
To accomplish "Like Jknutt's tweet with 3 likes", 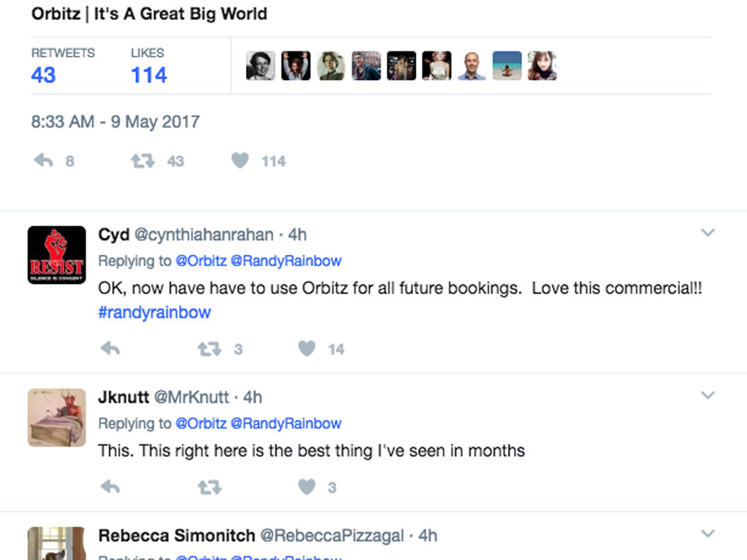I will tap(307, 488).
